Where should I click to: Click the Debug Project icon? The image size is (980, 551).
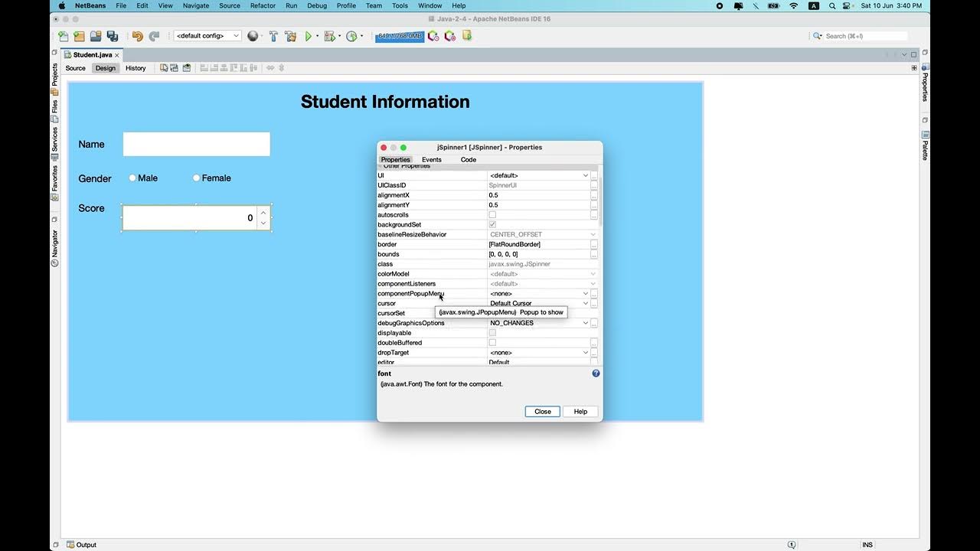coord(329,36)
